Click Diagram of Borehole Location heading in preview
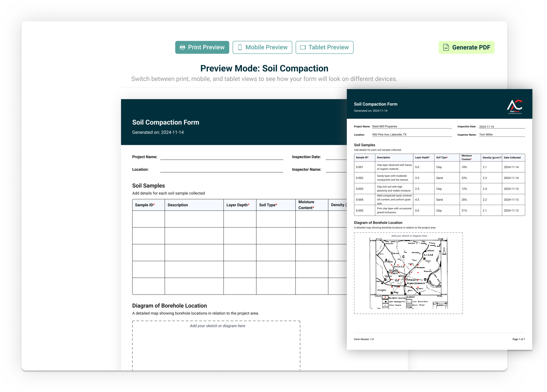 click(169, 306)
